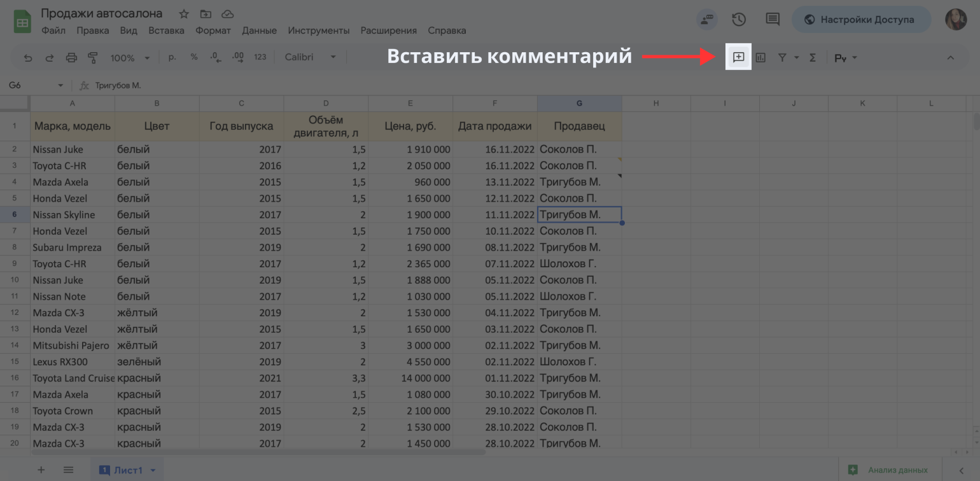Click the Sigma functions icon

pos(813,58)
